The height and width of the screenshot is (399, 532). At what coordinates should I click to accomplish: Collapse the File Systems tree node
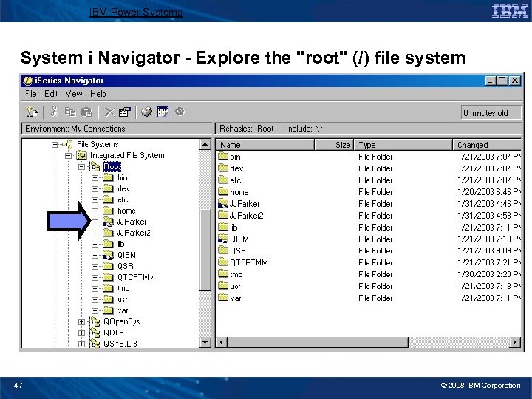tap(54, 145)
